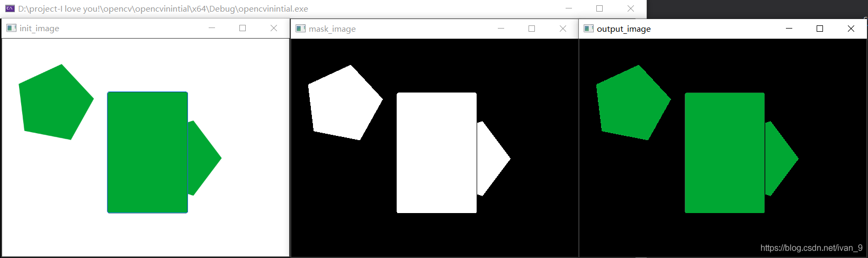Image resolution: width=868 pixels, height=258 pixels.
Task: Click the console title path ending in opencvinintial.exe
Action: pos(163,9)
